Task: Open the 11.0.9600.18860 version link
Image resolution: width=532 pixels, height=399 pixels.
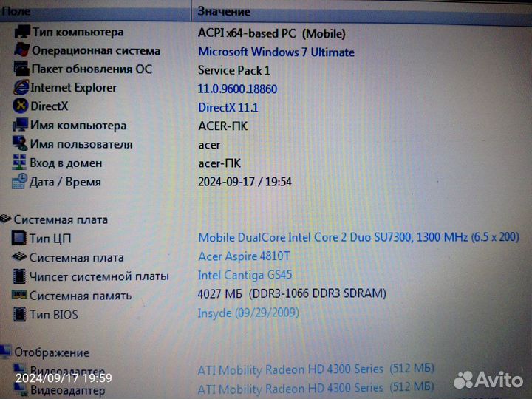Action: point(237,89)
